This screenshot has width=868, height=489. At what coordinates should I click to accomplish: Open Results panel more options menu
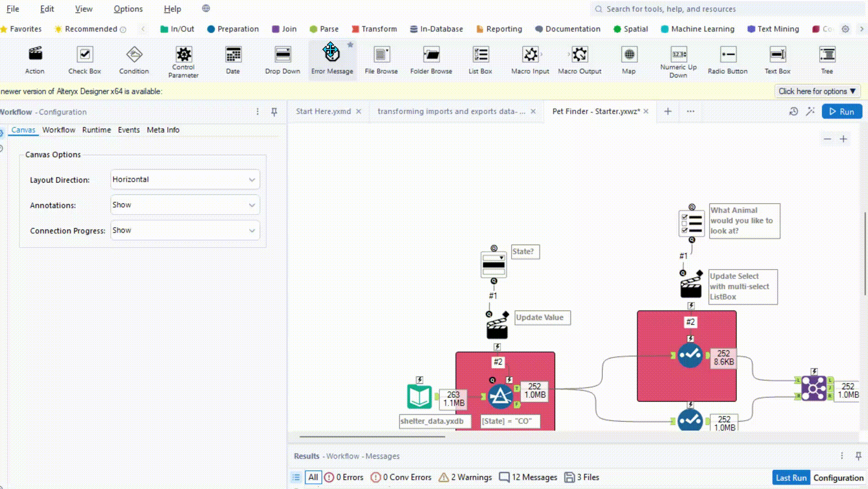tap(842, 456)
